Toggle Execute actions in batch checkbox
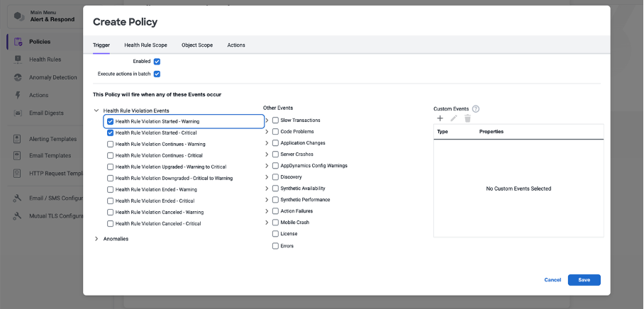Screen dimensions: 644x309 [x=157, y=74]
